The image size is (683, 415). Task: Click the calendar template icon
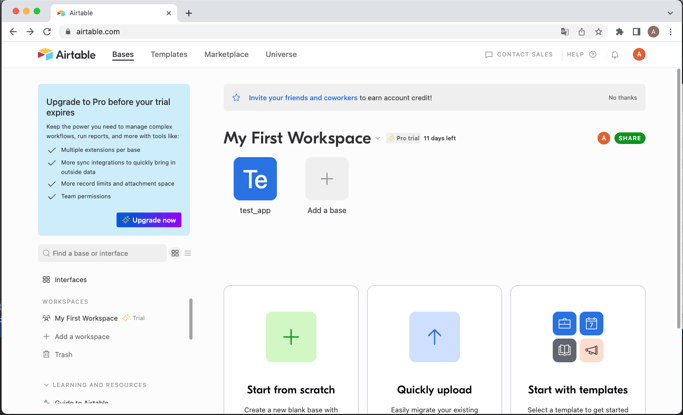[591, 324]
